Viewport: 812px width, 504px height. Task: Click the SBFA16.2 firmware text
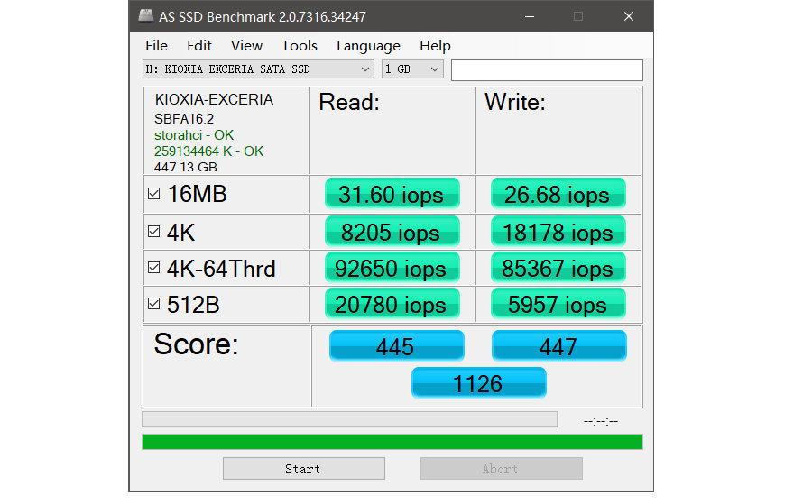click(x=184, y=118)
